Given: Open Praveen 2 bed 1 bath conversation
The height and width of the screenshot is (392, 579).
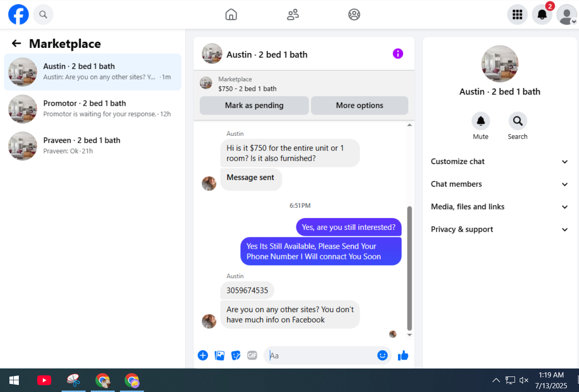Looking at the screenshot, I should pos(93,146).
